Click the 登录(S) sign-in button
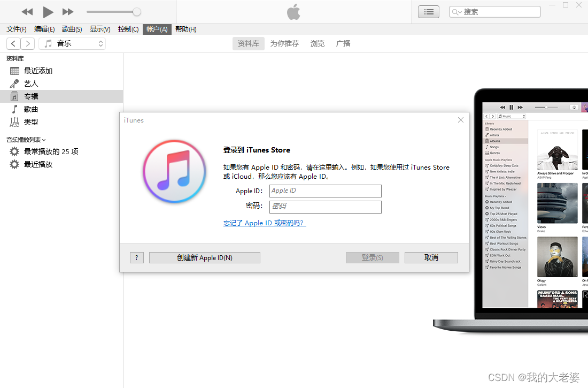The height and width of the screenshot is (388, 588). 373,257
